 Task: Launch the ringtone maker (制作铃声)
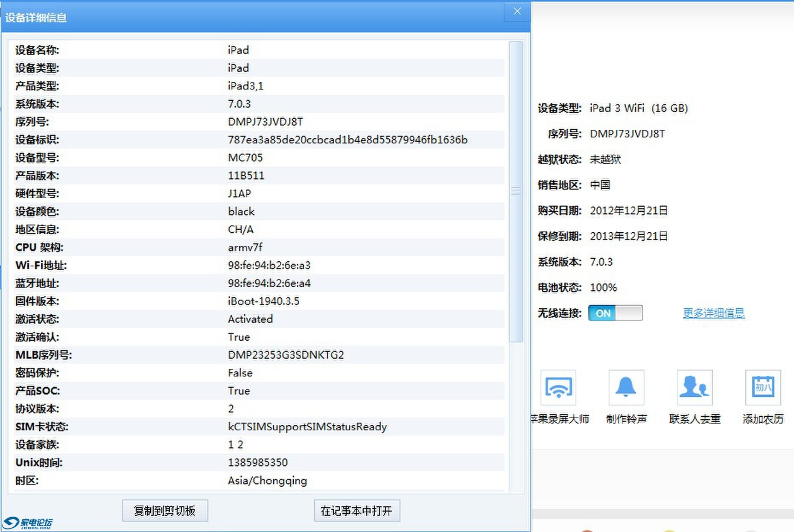click(x=626, y=388)
